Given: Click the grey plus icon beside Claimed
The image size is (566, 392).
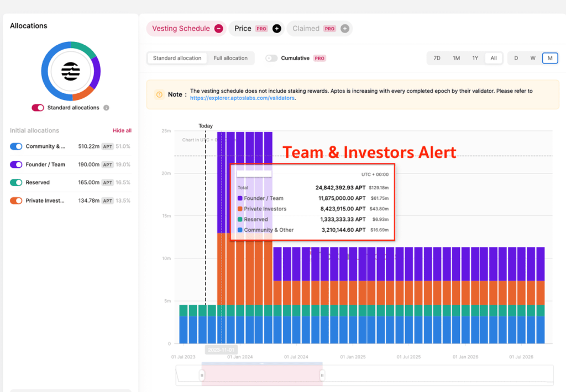Looking at the screenshot, I should click(345, 29).
